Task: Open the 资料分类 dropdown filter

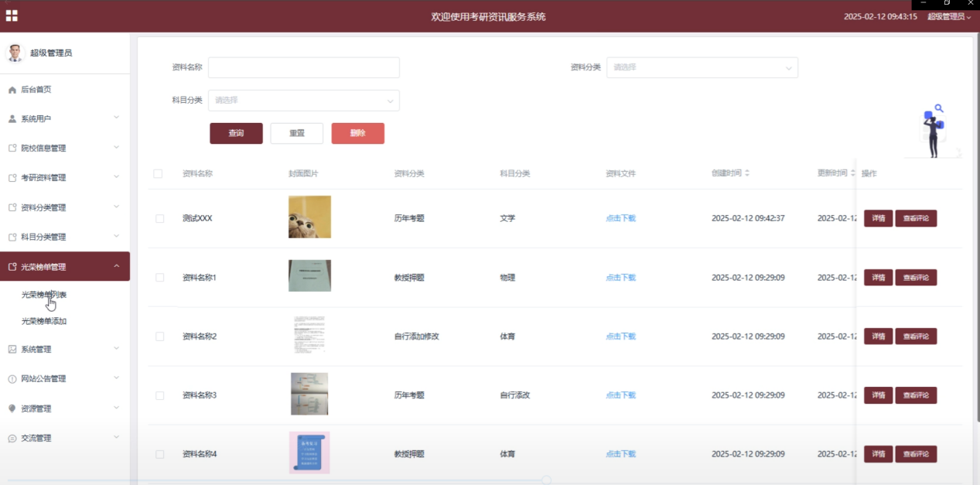Action: tap(702, 67)
